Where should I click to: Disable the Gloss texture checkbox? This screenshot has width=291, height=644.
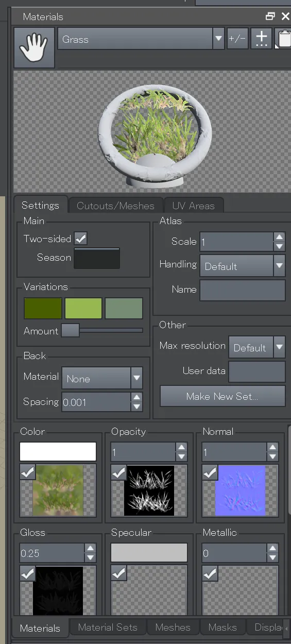(x=27, y=573)
